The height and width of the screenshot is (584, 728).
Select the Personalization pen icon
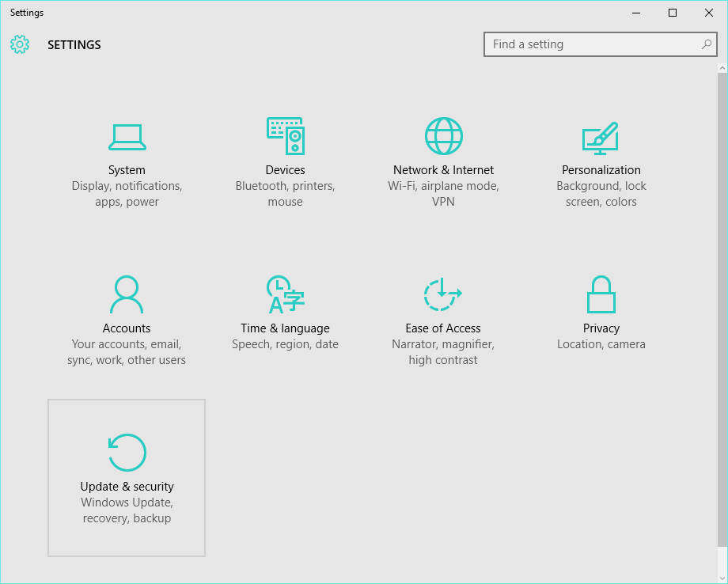click(601, 137)
